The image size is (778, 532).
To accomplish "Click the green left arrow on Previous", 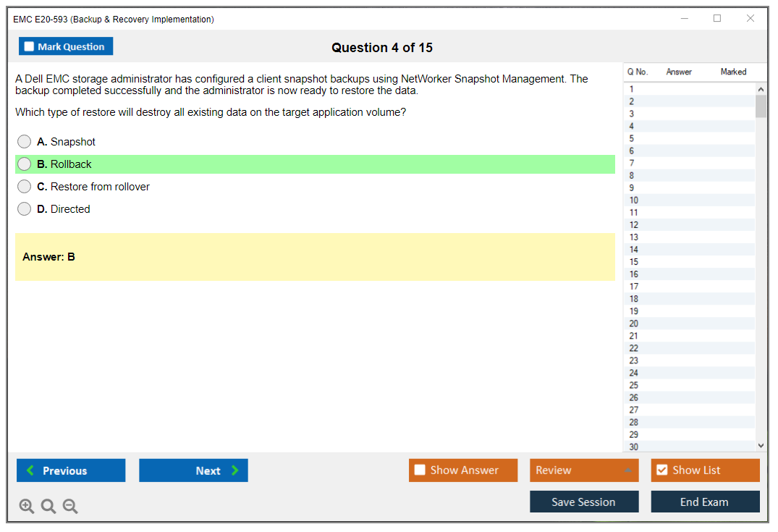I will point(30,470).
